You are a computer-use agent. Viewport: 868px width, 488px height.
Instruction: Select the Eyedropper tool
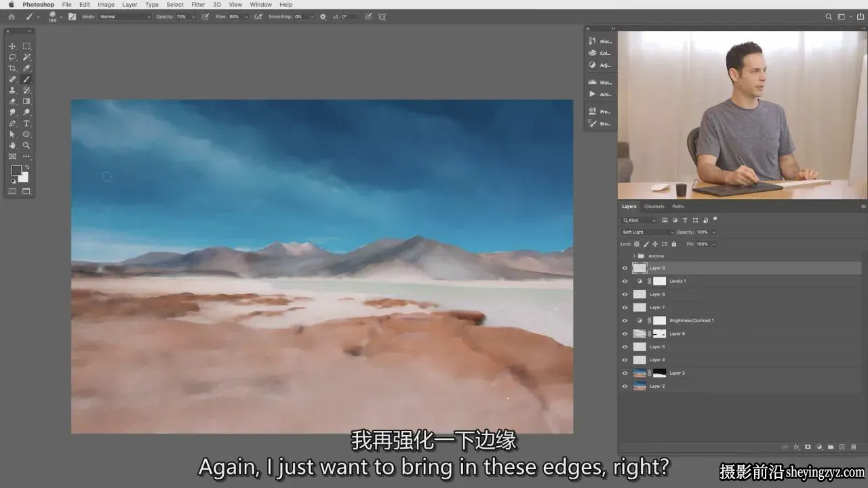26,68
